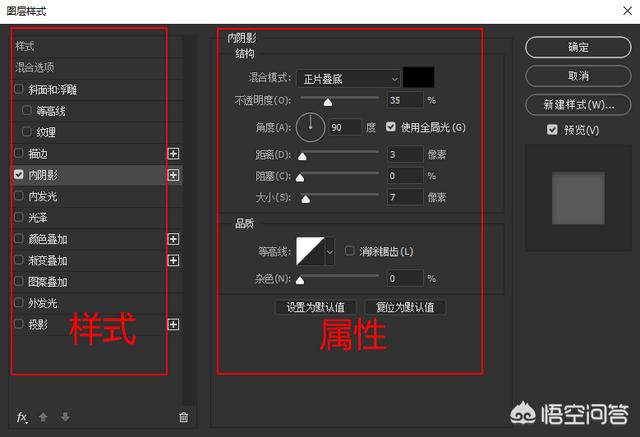Click the 阻塞 value field showing 0

pyautogui.click(x=405, y=176)
